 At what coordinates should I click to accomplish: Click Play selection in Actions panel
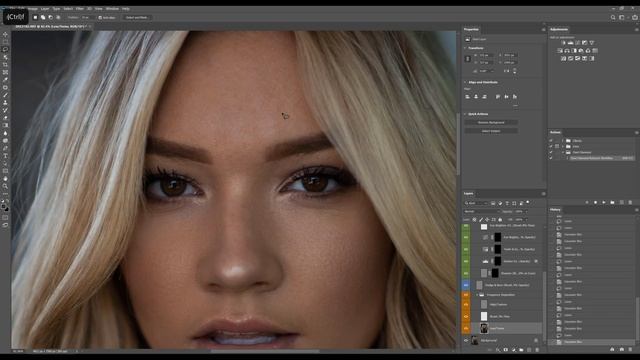click(x=604, y=202)
